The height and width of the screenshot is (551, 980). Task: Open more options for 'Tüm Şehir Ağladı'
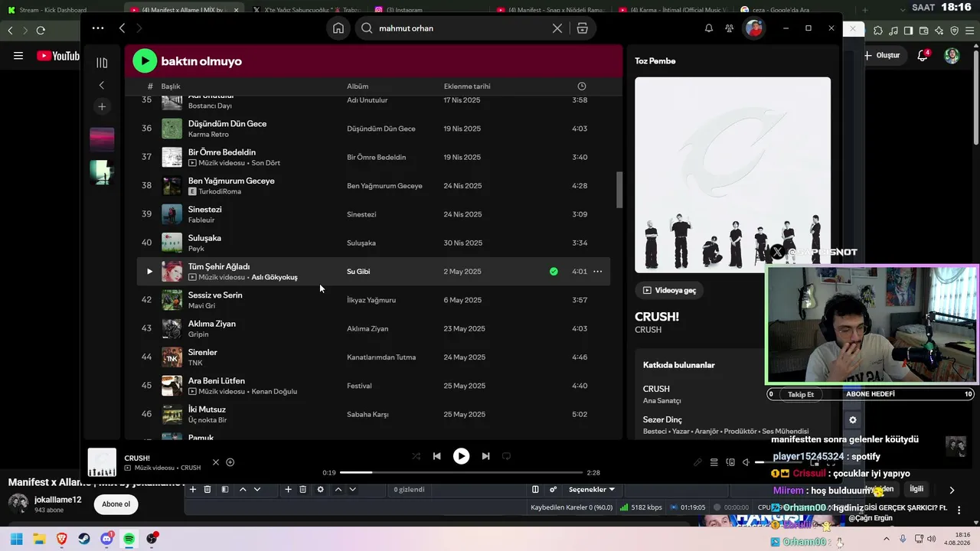click(597, 272)
